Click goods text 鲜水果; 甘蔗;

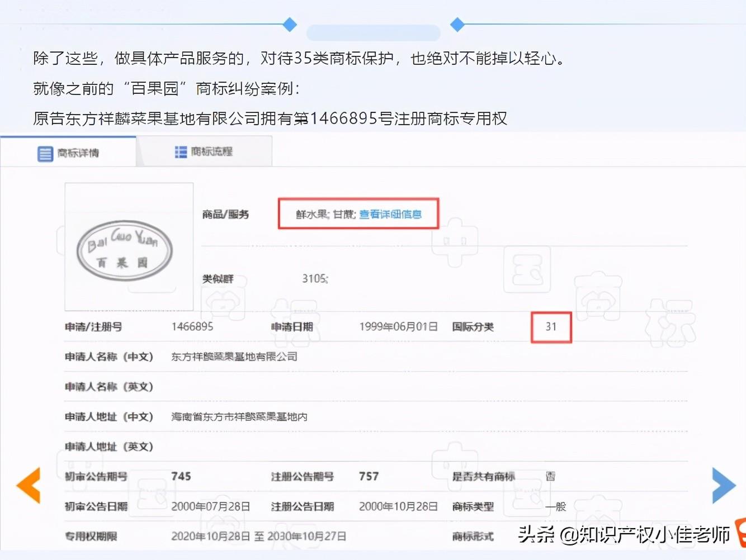pyautogui.click(x=326, y=214)
